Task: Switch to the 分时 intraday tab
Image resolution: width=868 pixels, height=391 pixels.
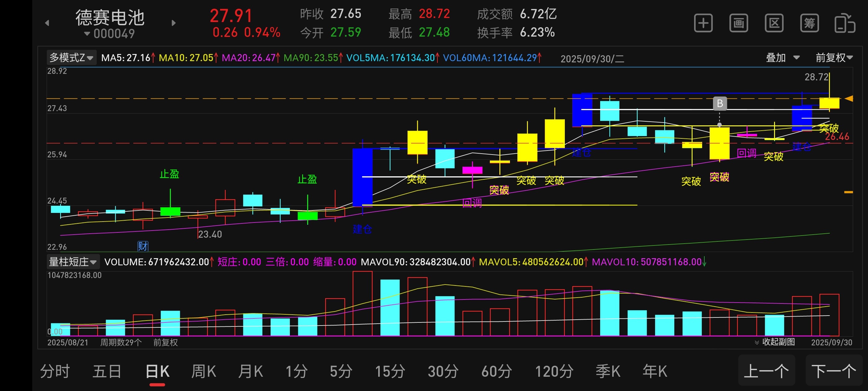Action: [55, 371]
